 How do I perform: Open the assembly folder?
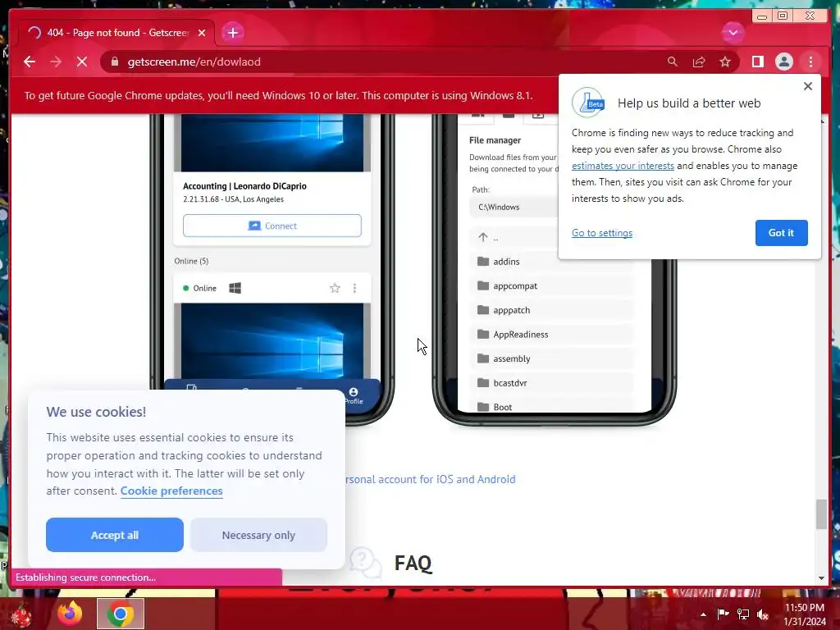[x=552, y=358]
